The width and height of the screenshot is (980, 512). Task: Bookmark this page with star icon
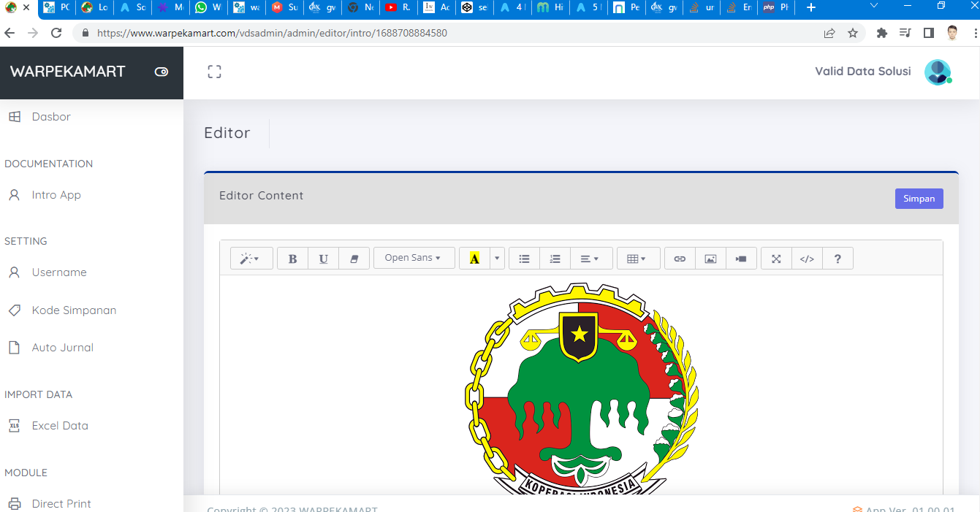pyautogui.click(x=852, y=33)
